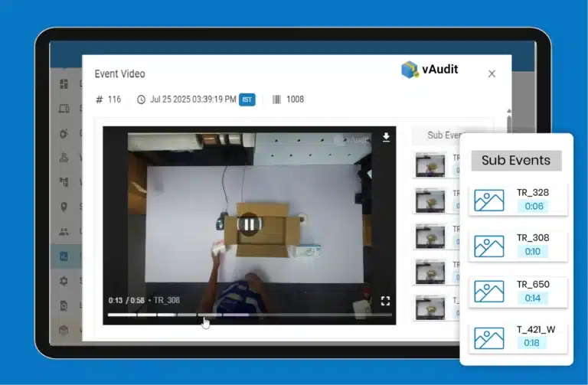
Task: Jump to the 0:18 timestamp badge
Action: click(x=532, y=343)
